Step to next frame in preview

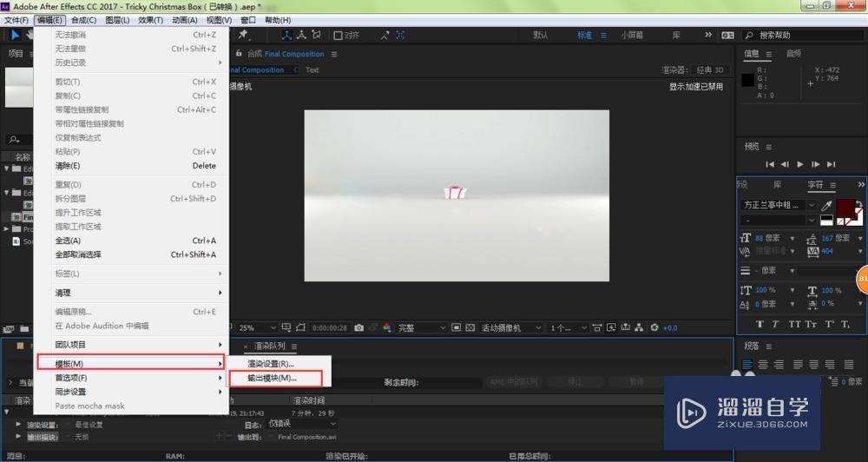pyautogui.click(x=815, y=164)
